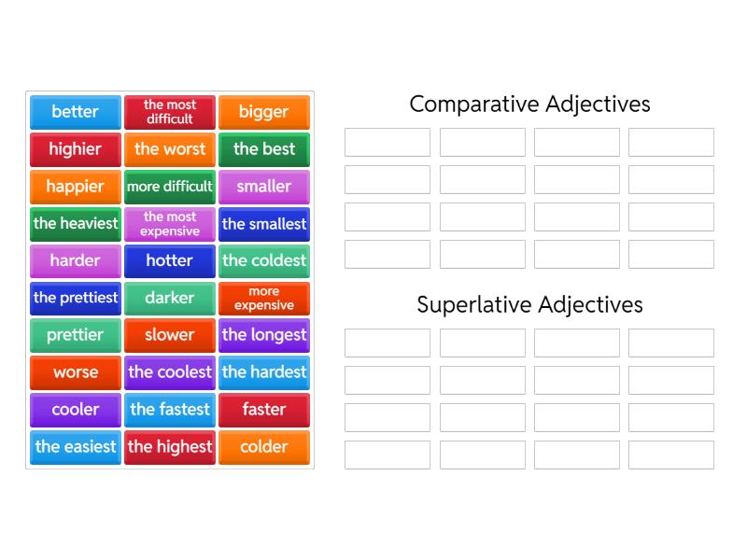Click the first empty box under Comparative Adjectives
Image resolution: width=747 pixels, height=560 pixels.
pos(387,142)
